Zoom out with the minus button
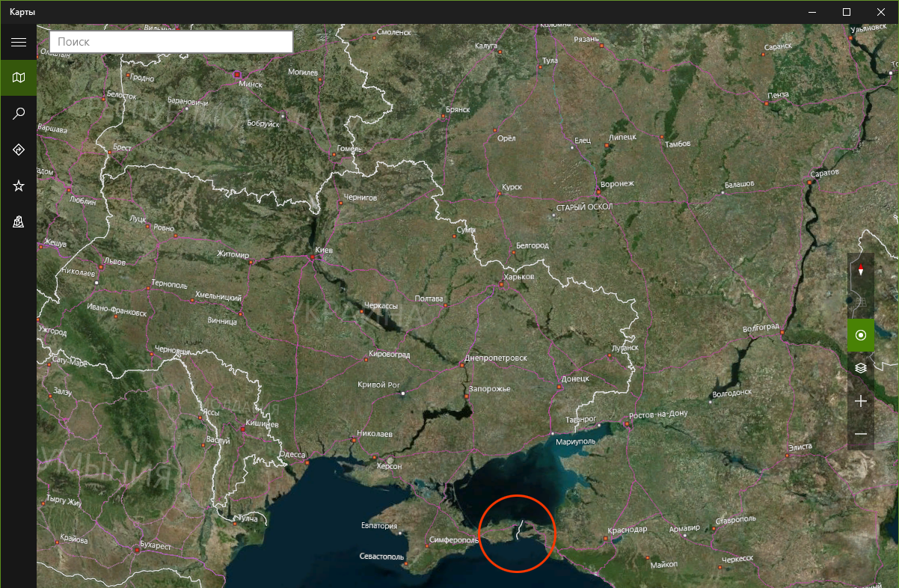The height and width of the screenshot is (588, 899). pyautogui.click(x=860, y=434)
